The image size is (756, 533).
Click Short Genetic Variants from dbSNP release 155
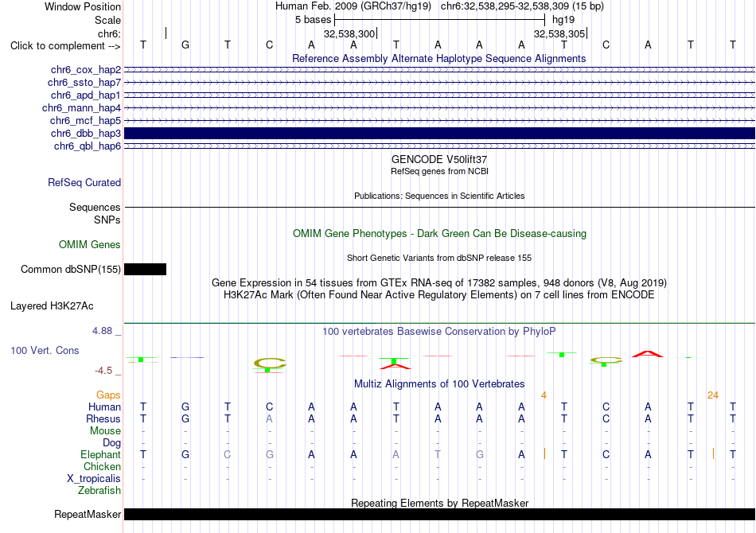click(439, 258)
